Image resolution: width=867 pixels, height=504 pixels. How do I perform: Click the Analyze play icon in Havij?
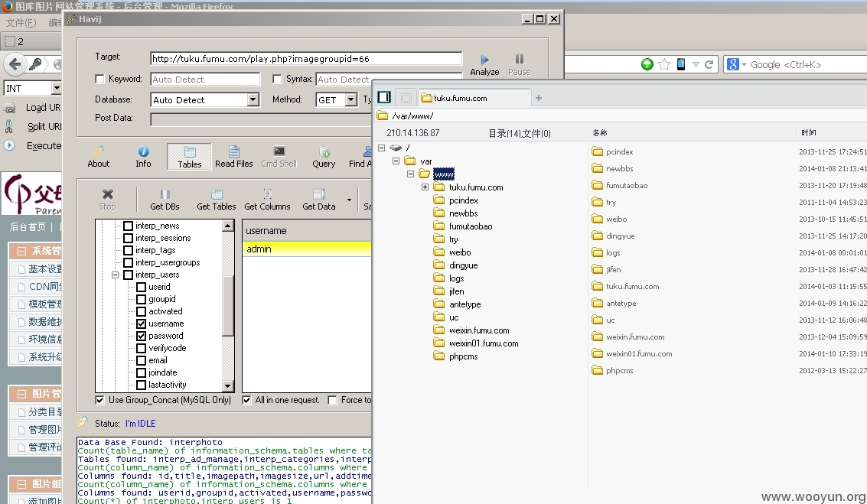[484, 59]
